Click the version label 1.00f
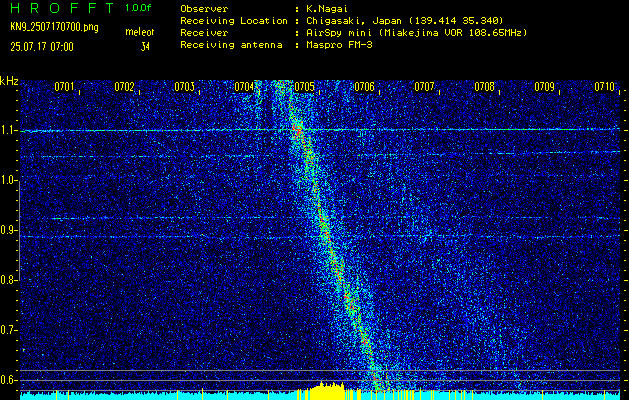Viewport: 629px width, 400px height. tap(138, 8)
